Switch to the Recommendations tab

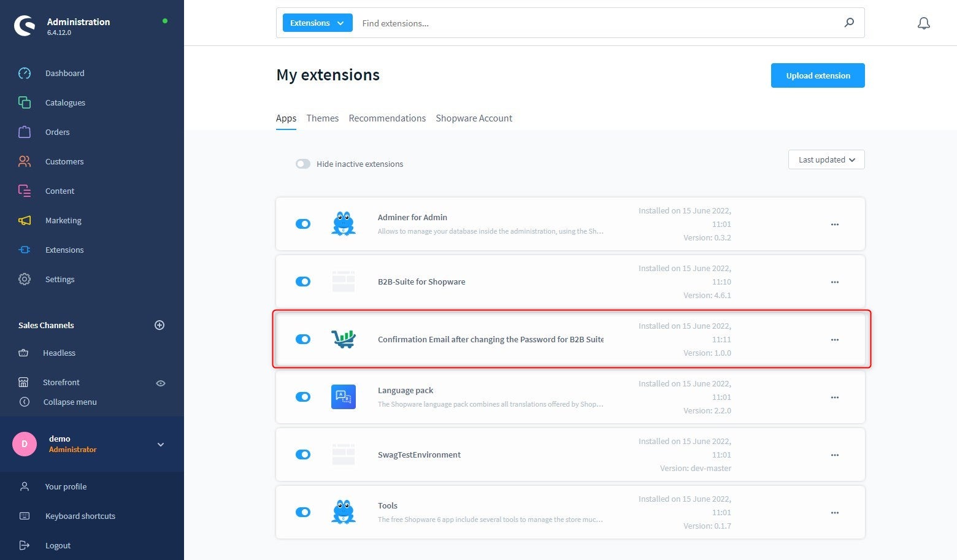coord(387,118)
